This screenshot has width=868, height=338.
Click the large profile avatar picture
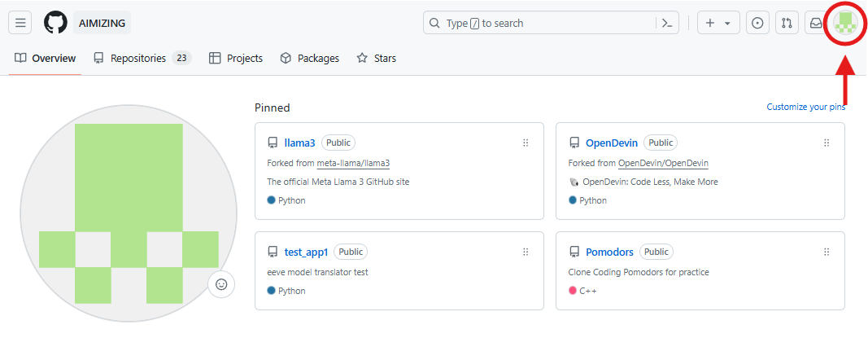pos(129,213)
